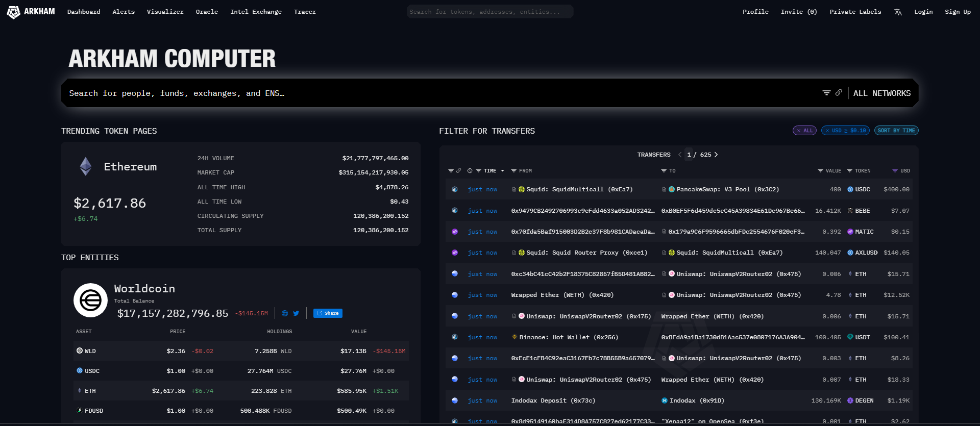This screenshot has width=980, height=426.
Task: Remove the USD ≥ $0.10 filter chip
Action: pos(827,131)
